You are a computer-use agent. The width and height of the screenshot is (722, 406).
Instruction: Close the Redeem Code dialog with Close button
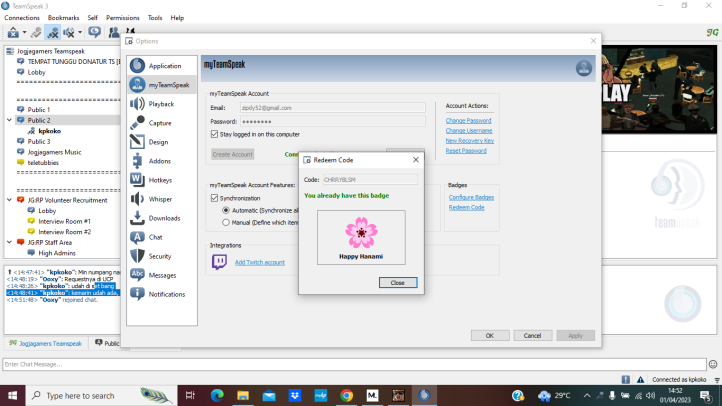click(398, 283)
